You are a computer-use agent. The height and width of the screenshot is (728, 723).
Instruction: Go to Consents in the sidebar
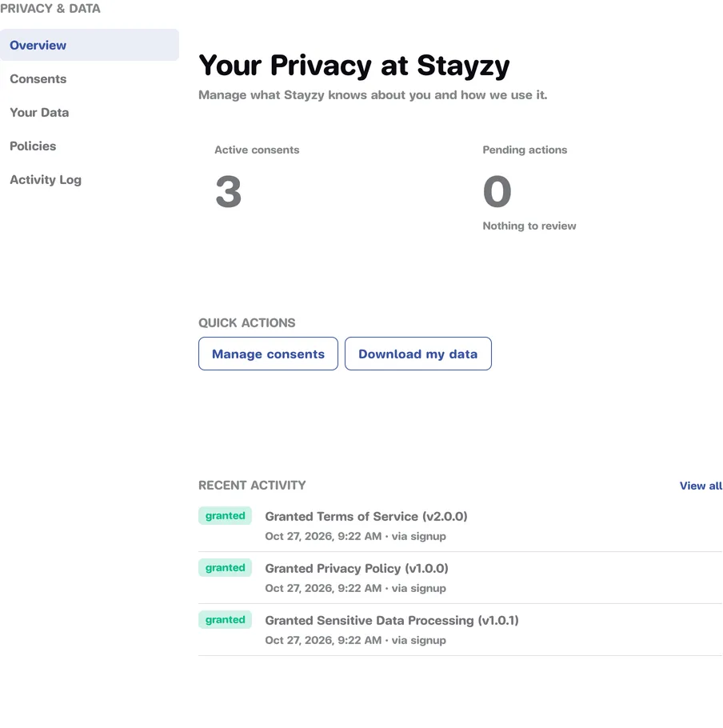point(38,79)
